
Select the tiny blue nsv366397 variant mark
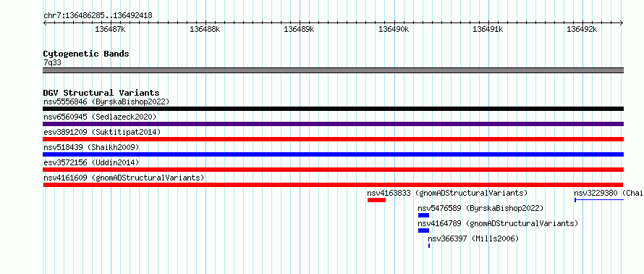click(x=429, y=246)
